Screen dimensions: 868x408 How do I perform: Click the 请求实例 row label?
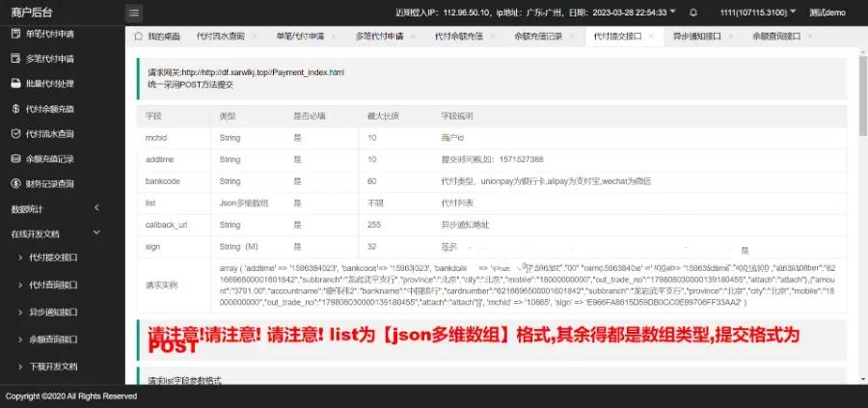(x=162, y=286)
